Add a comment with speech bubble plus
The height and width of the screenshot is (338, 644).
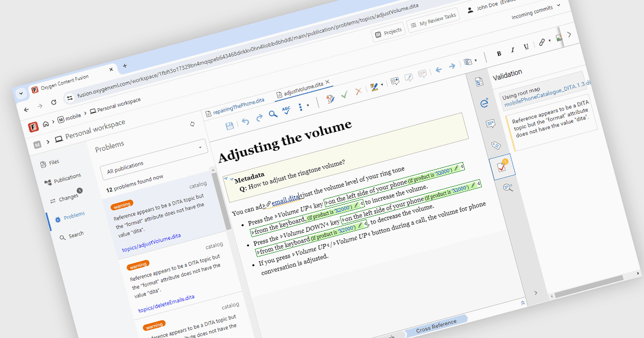395,81
